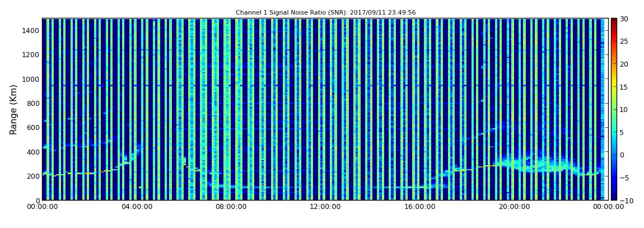The image size is (644, 228).
Task: Click the 20:00:00 time axis label
Action: (513, 207)
